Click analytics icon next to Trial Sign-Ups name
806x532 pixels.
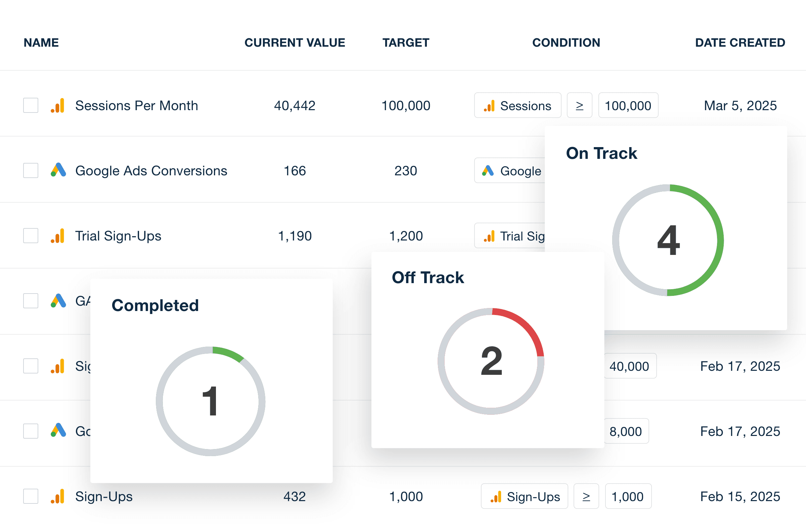[x=58, y=236]
